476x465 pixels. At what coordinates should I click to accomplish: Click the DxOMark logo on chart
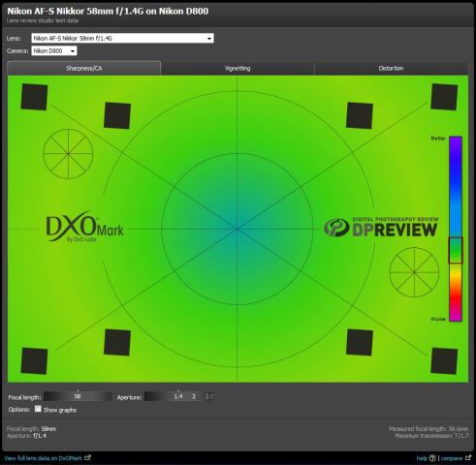point(84,227)
